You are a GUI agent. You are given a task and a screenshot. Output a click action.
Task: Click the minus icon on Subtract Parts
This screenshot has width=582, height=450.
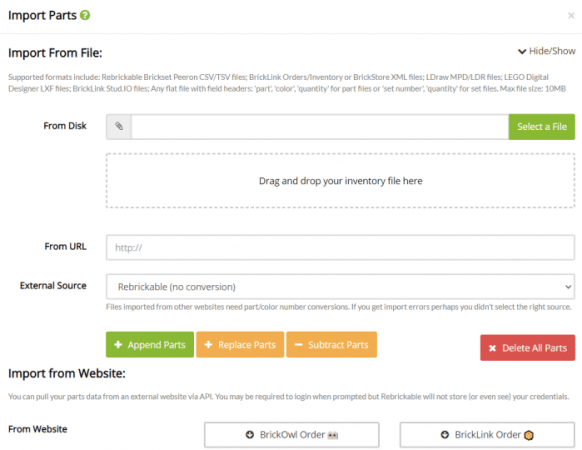(x=298, y=345)
